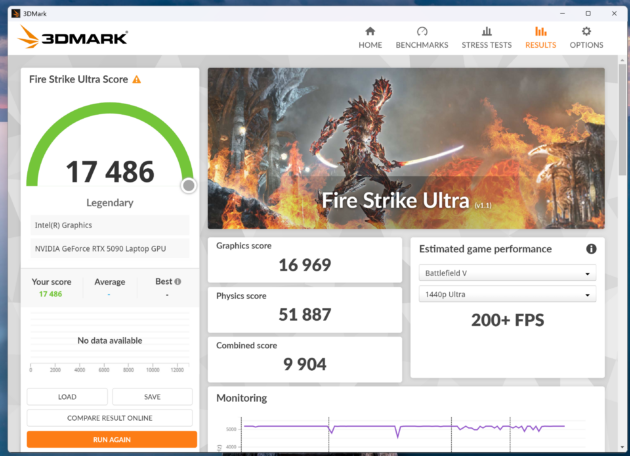Click the main score 17 486
The image size is (630, 456).
point(110,172)
